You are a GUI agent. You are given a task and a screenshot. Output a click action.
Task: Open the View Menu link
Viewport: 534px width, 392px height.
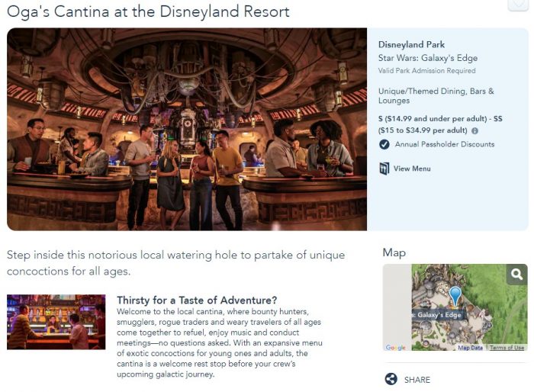tap(412, 169)
